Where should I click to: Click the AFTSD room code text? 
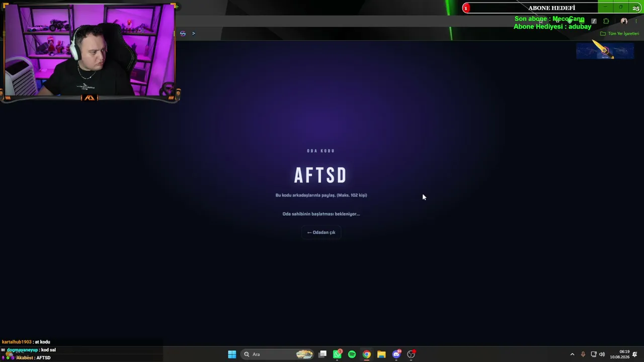(x=320, y=175)
